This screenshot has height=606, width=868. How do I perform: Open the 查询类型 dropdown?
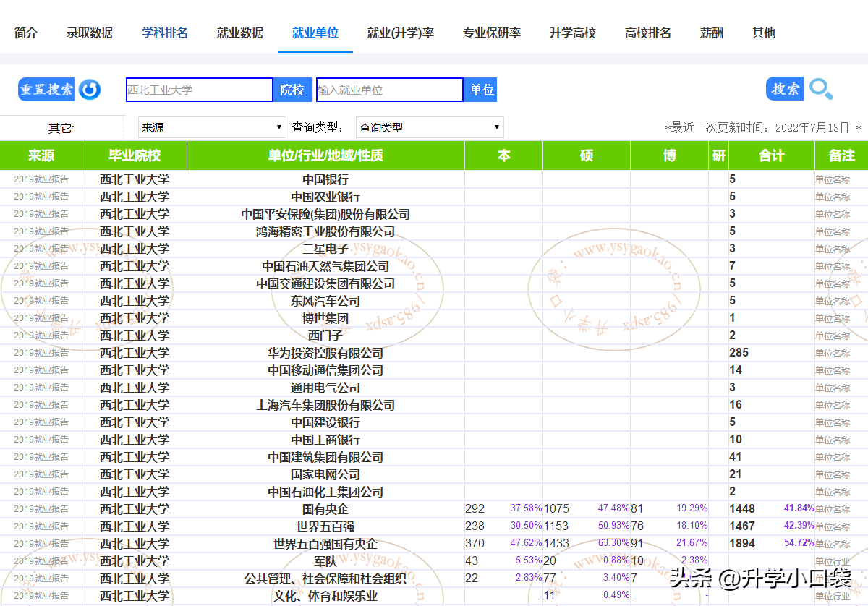pyautogui.click(x=430, y=127)
